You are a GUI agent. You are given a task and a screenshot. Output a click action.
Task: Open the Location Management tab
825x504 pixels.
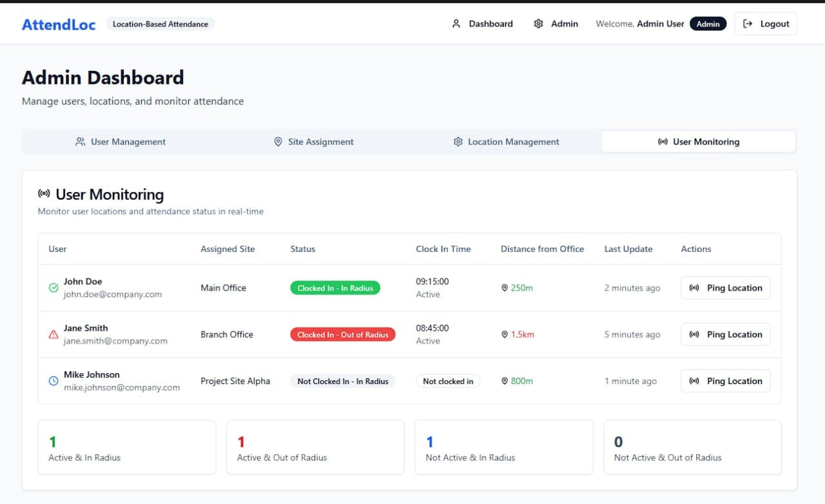click(x=506, y=142)
